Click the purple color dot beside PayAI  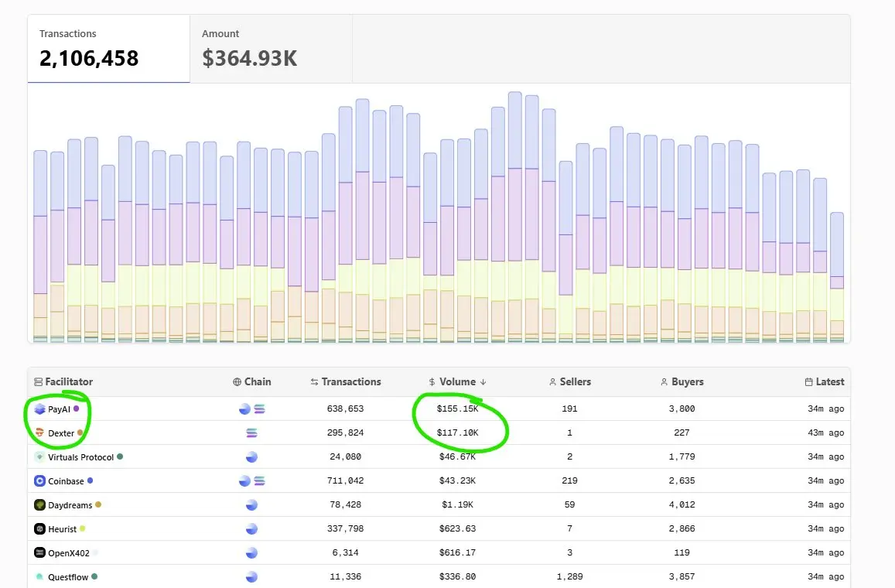pos(76,409)
